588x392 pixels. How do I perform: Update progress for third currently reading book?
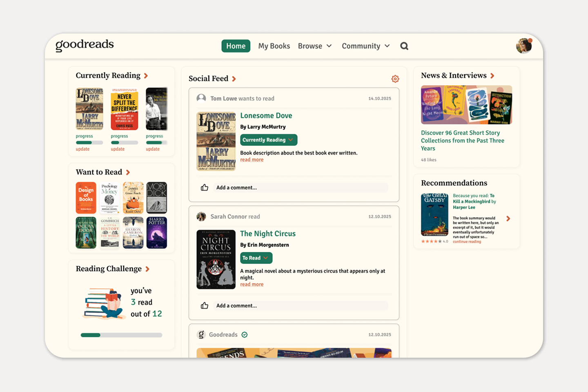(153, 149)
